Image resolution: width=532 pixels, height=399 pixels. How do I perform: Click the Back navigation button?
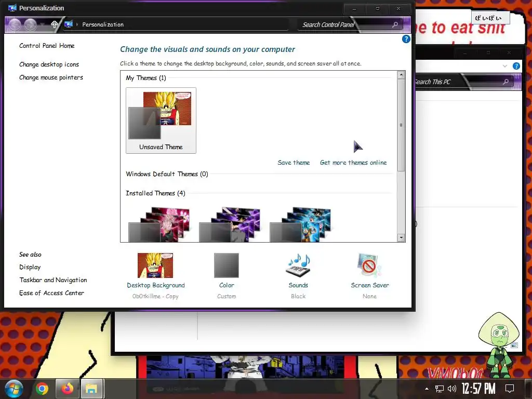click(x=15, y=24)
